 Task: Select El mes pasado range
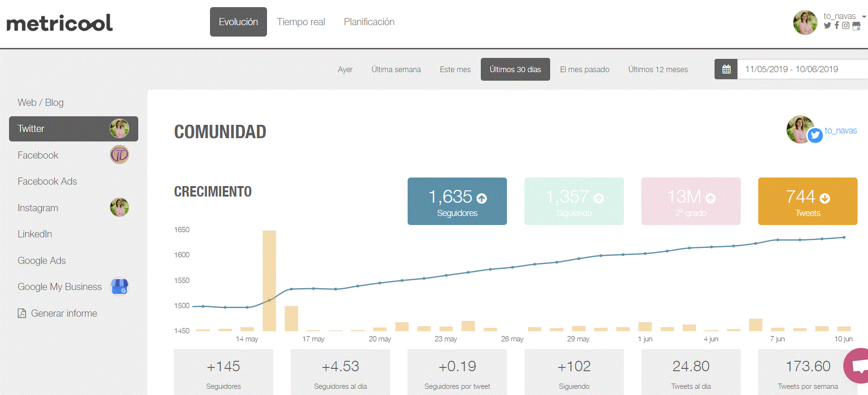[x=585, y=69]
